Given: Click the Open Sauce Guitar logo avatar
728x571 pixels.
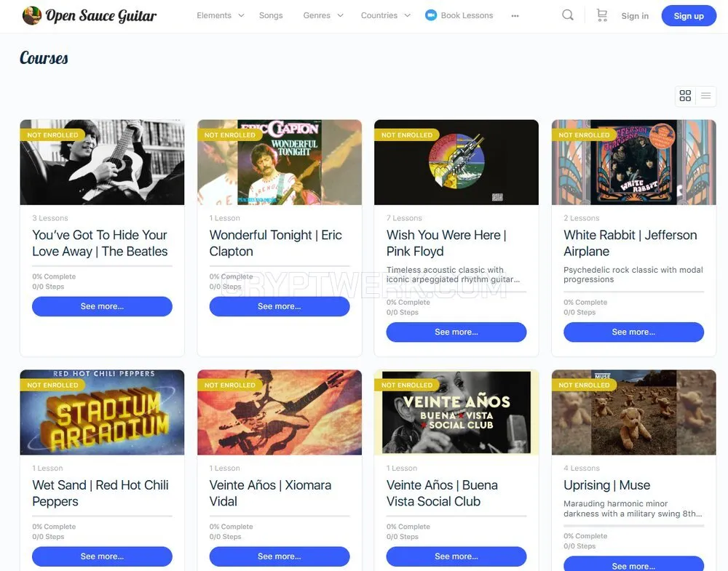Looking at the screenshot, I should click(x=31, y=15).
